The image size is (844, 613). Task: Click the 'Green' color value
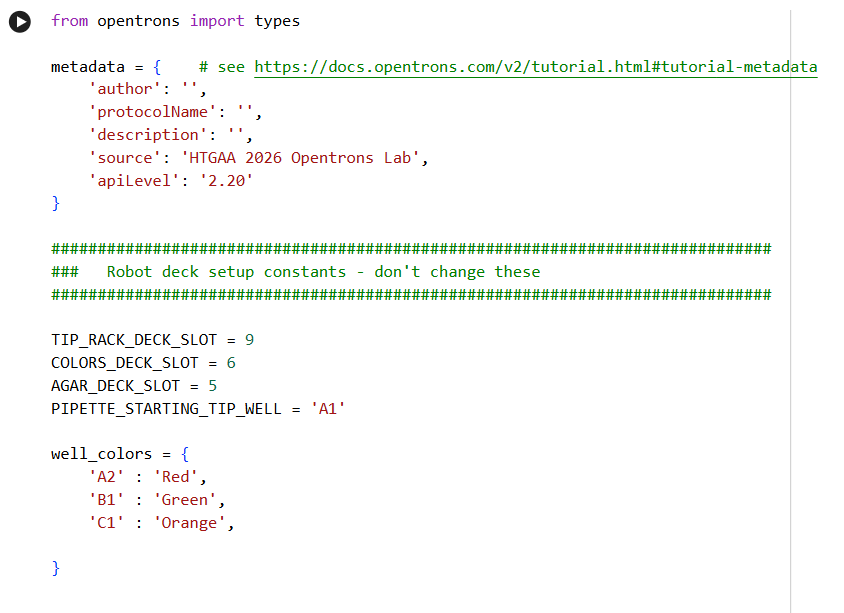coord(187,500)
